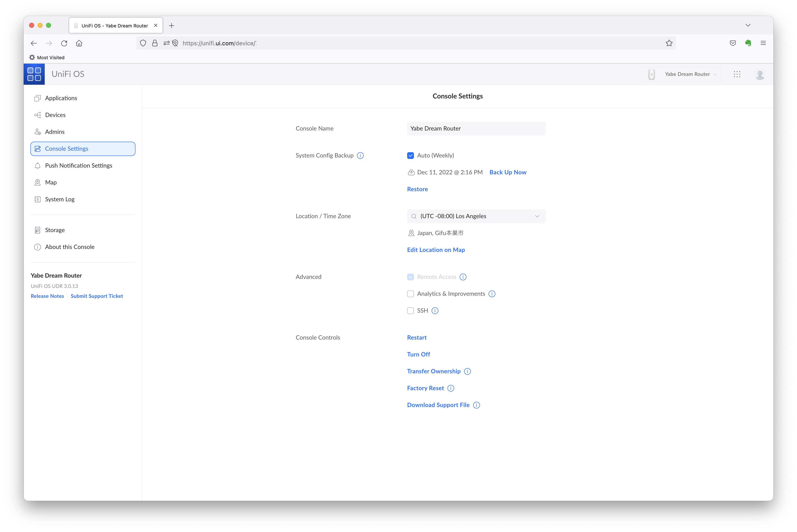Click the location pin icon beside Japan, Gifu

pyautogui.click(x=411, y=233)
